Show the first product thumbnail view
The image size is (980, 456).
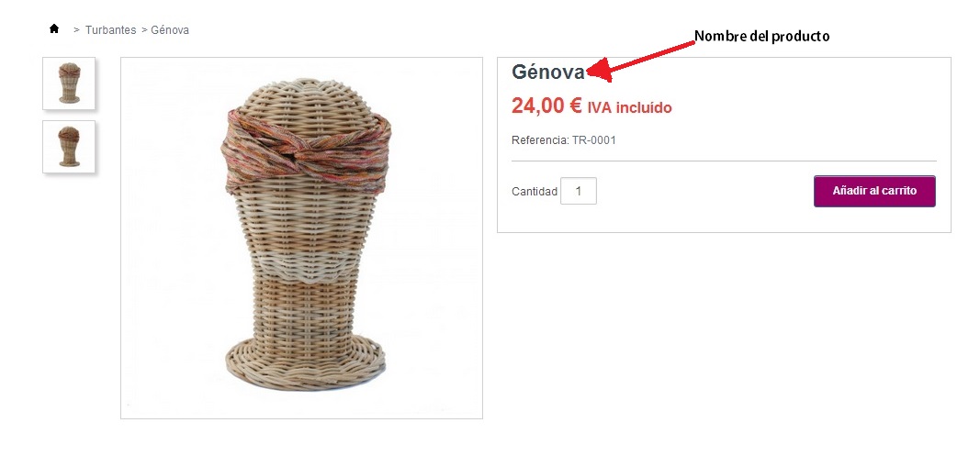[x=69, y=83]
